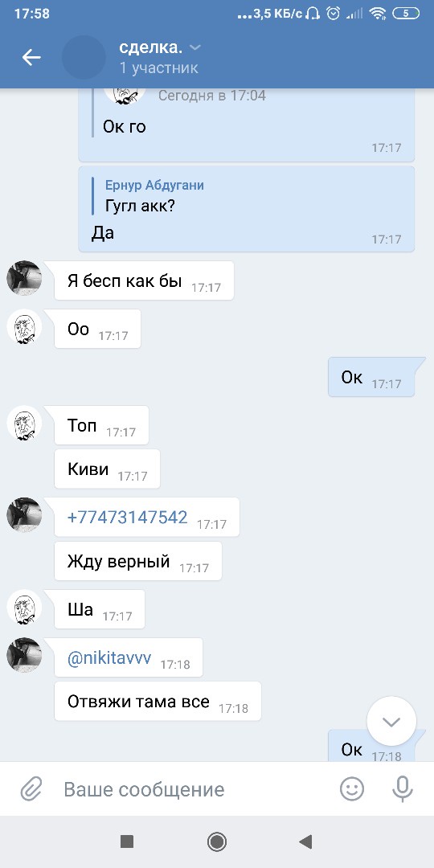Select the Киви message bubble
Image resolution: width=434 pixels, height=868 pixels.
tap(108, 469)
